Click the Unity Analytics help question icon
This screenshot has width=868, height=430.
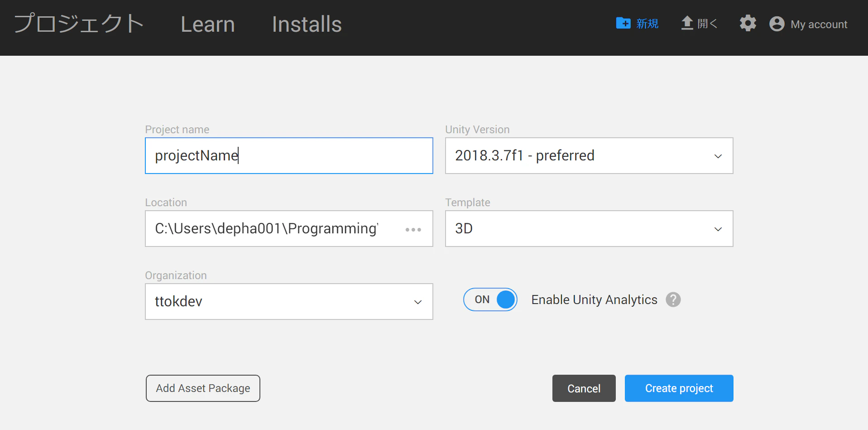coord(673,300)
